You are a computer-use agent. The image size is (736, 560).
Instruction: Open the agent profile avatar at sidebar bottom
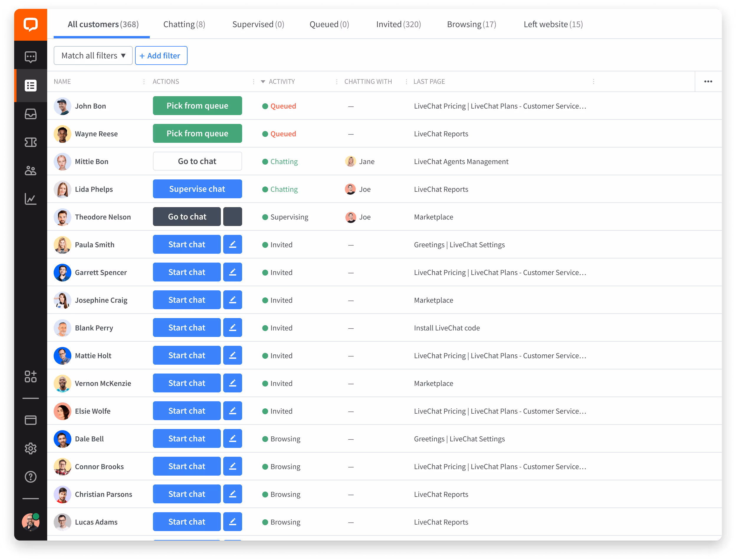pos(30,522)
